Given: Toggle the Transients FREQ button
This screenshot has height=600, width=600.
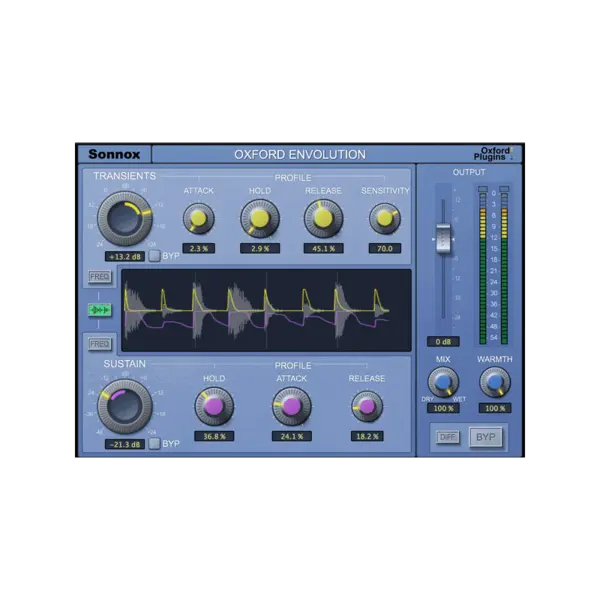Looking at the screenshot, I should pos(99,276).
